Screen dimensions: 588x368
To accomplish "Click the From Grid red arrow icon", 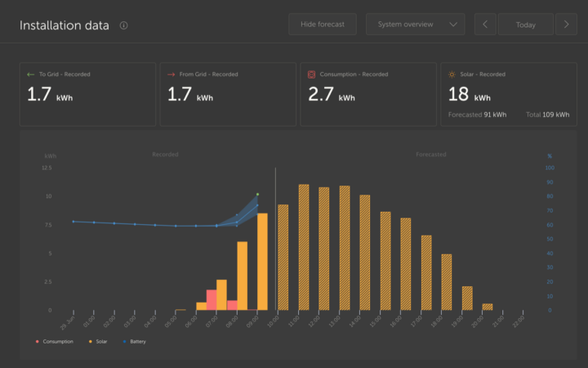I will click(171, 74).
